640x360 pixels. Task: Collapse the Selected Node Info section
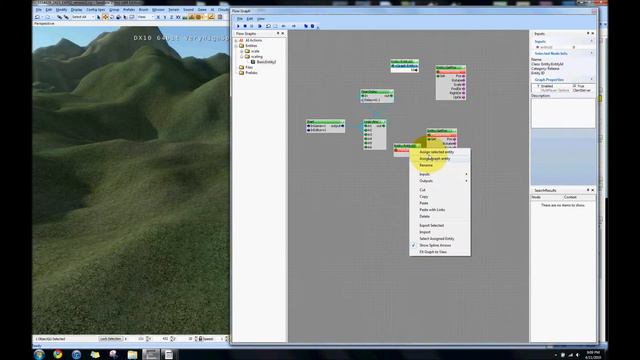(591, 53)
